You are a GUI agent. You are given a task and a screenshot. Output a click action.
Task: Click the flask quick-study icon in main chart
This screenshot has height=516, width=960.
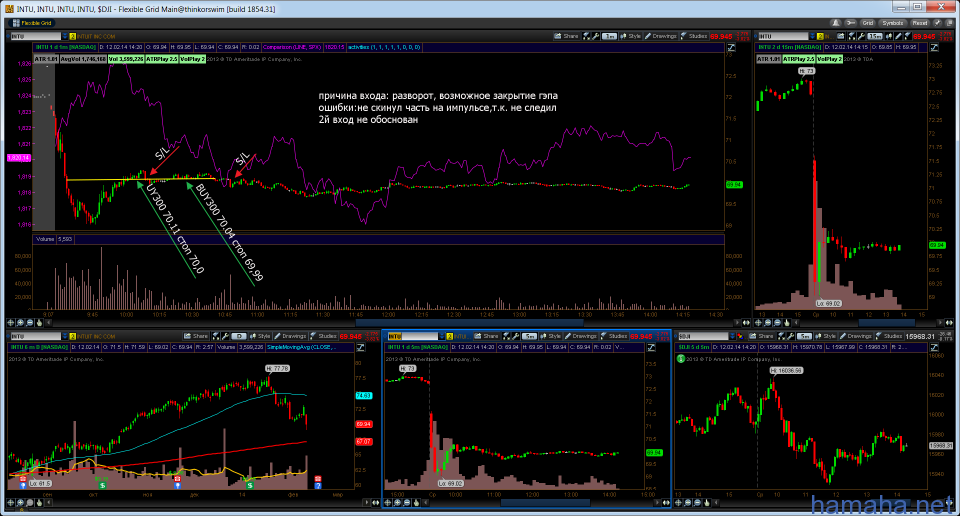(x=586, y=36)
